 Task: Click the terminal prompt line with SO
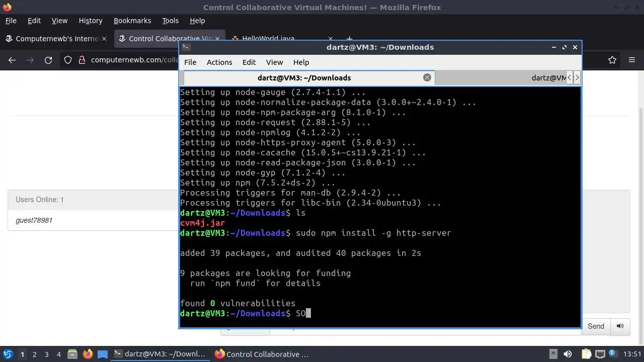click(x=246, y=313)
